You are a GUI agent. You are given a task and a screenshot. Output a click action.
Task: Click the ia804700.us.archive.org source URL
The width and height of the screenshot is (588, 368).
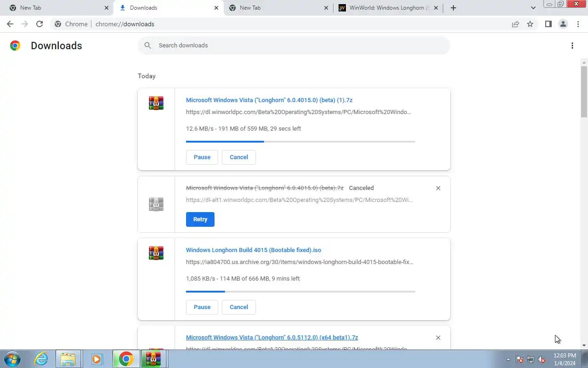pyautogui.click(x=300, y=262)
